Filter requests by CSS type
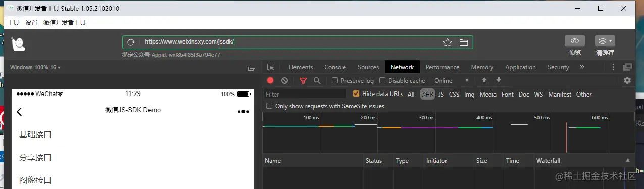The width and height of the screenshot is (644, 189). pyautogui.click(x=454, y=94)
